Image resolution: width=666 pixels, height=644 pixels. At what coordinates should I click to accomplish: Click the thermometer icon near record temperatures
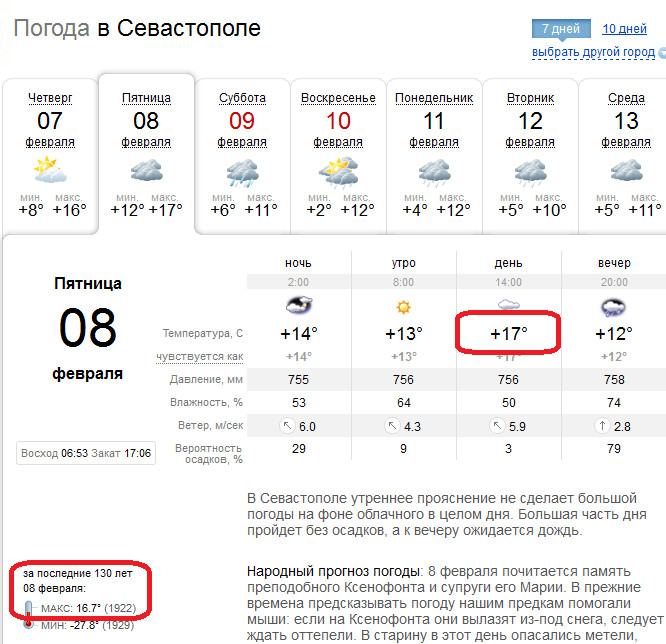coord(28,615)
